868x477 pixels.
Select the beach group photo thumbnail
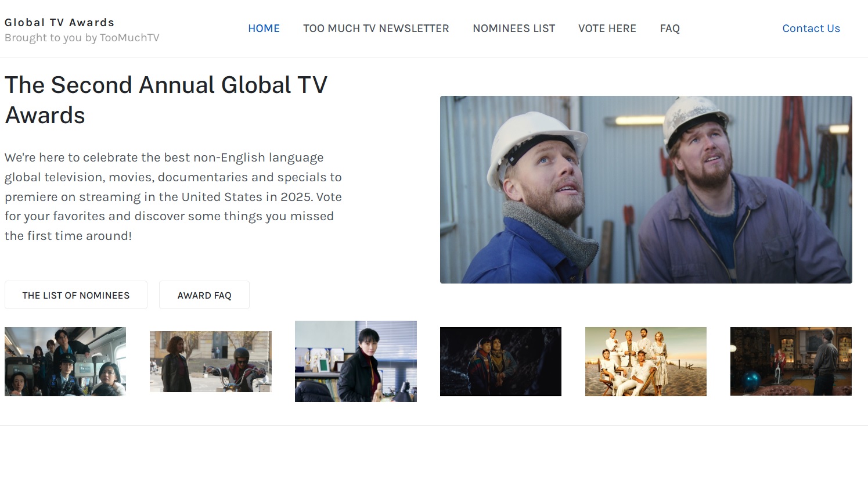click(645, 361)
